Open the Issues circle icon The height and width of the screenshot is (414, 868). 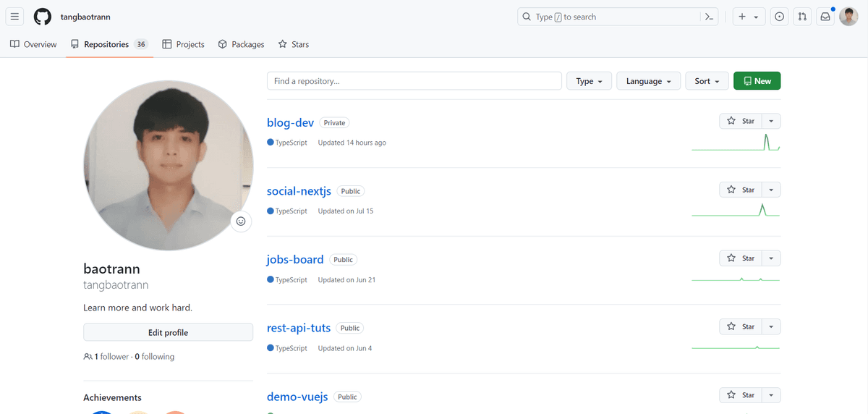(x=780, y=17)
